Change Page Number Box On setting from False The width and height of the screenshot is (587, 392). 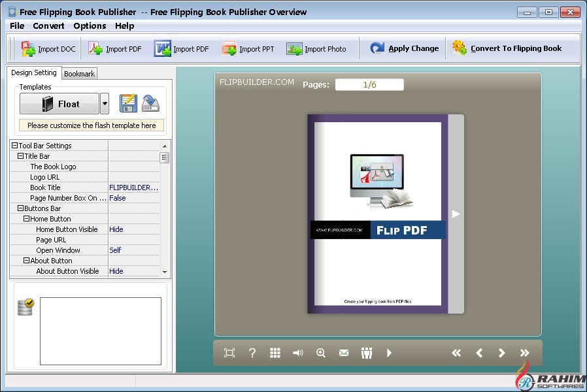[117, 198]
